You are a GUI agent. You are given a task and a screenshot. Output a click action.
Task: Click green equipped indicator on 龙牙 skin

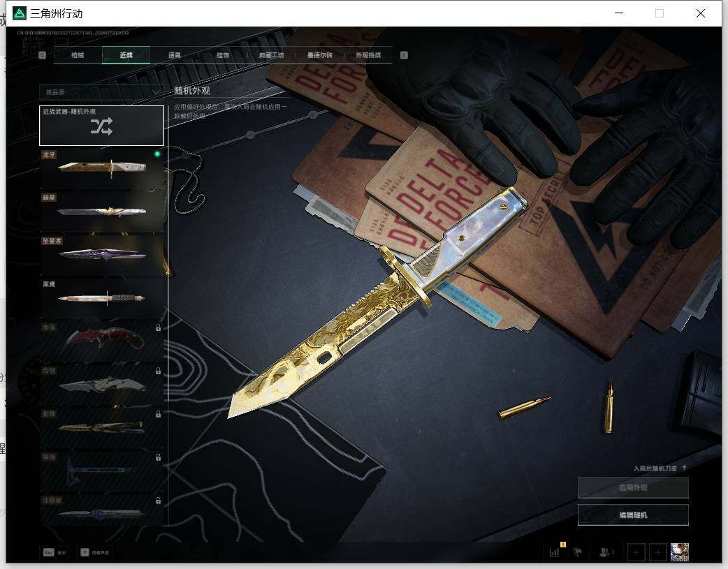(x=157, y=154)
